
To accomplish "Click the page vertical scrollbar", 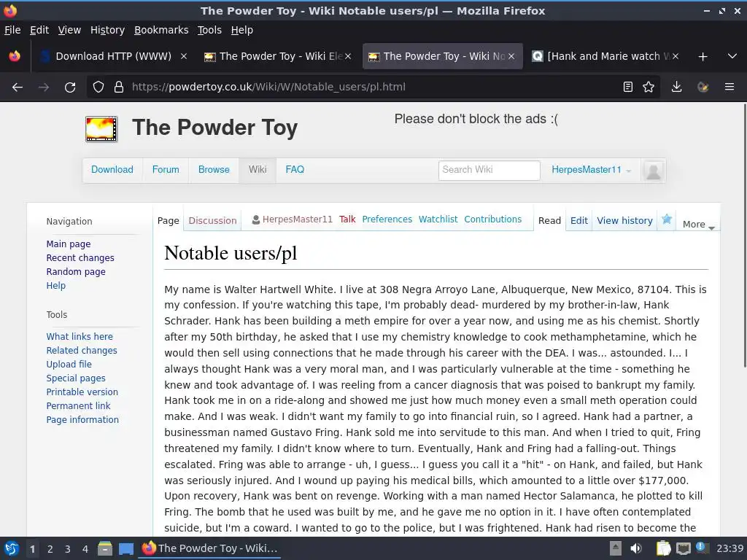I will pyautogui.click(x=744, y=236).
